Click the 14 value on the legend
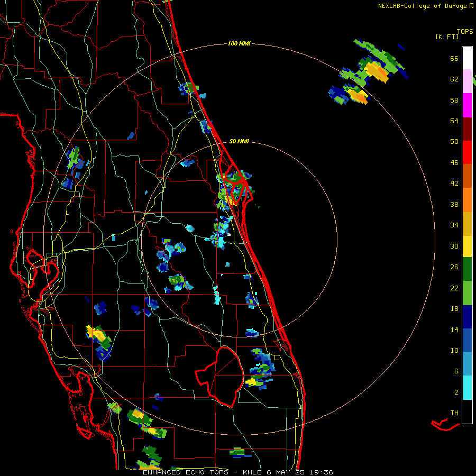The image size is (476, 476). [454, 329]
